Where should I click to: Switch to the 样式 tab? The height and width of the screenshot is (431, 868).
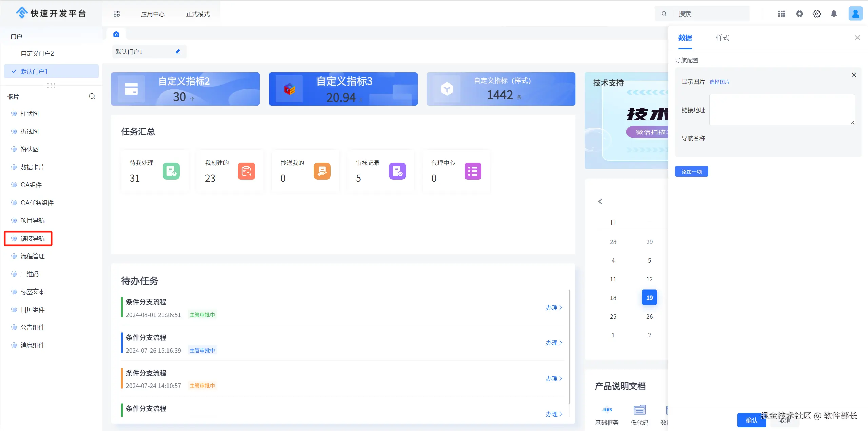tap(722, 38)
